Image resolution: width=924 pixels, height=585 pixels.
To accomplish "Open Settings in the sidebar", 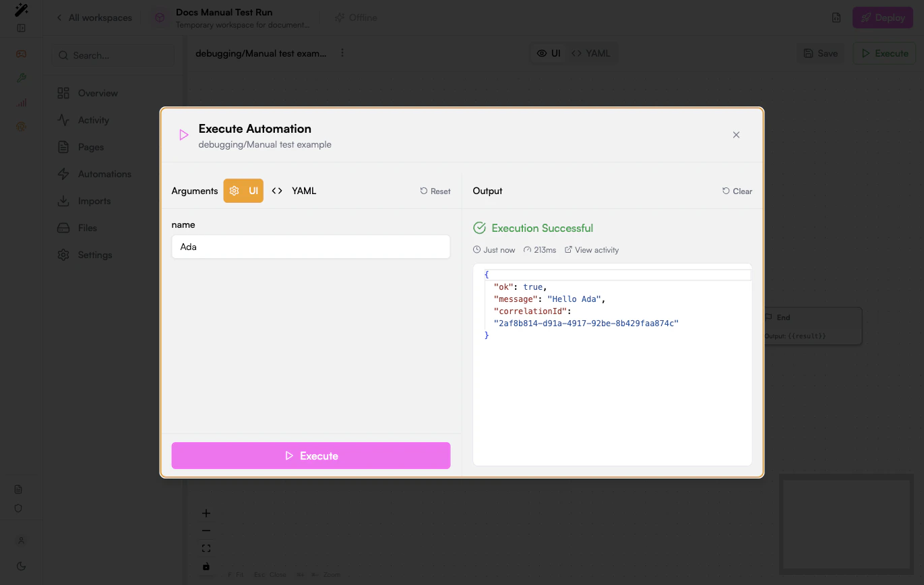I will [113, 255].
